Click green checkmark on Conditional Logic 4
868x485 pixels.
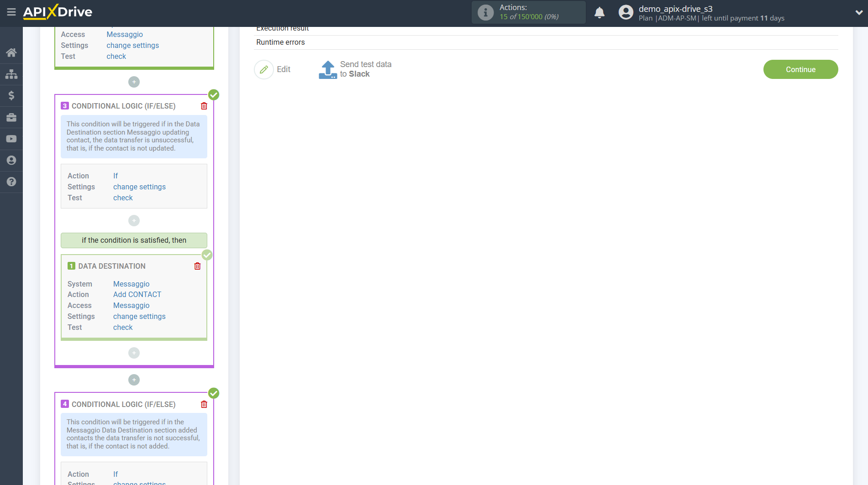coord(214,393)
